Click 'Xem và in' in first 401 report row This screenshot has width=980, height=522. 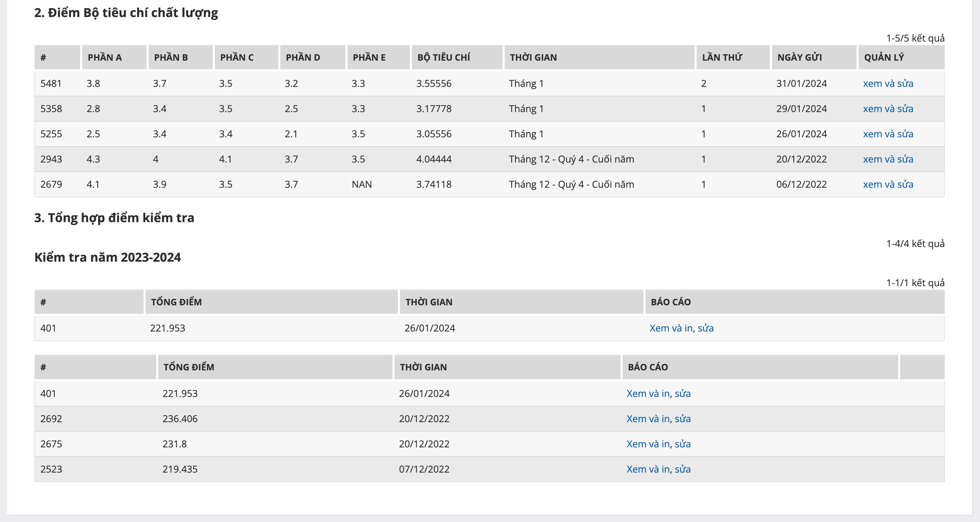pos(670,328)
